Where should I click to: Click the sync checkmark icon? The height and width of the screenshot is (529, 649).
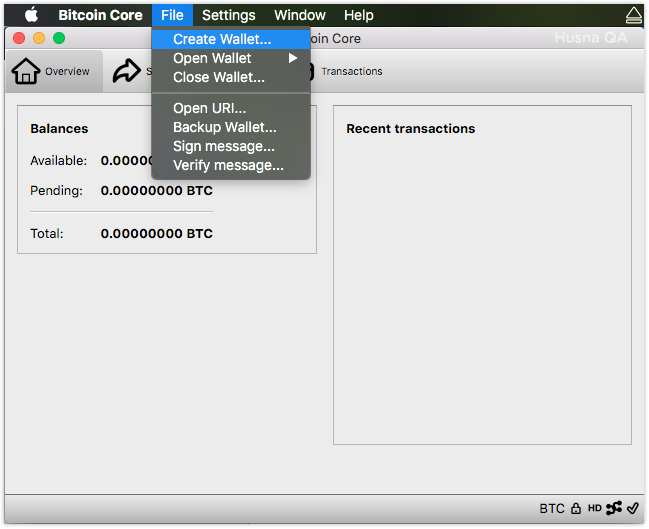(633, 508)
